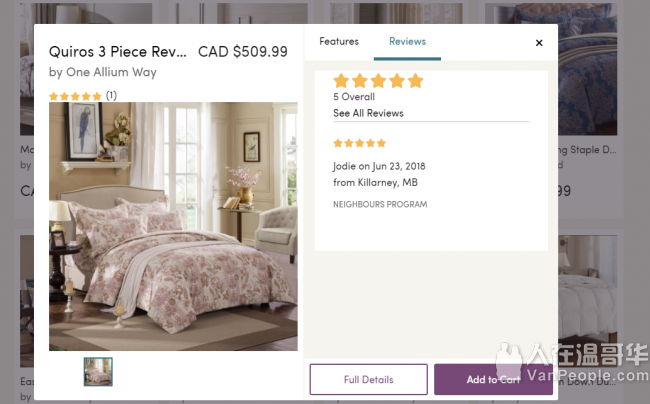650x404 pixels.
Task: Click the small star rating under the title
Action: [x=75, y=96]
